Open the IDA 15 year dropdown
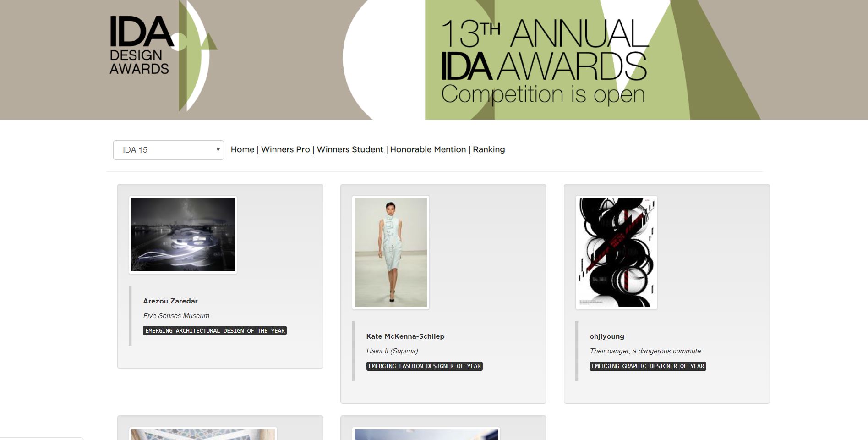Screen dimensions: 868x440 click(x=169, y=150)
